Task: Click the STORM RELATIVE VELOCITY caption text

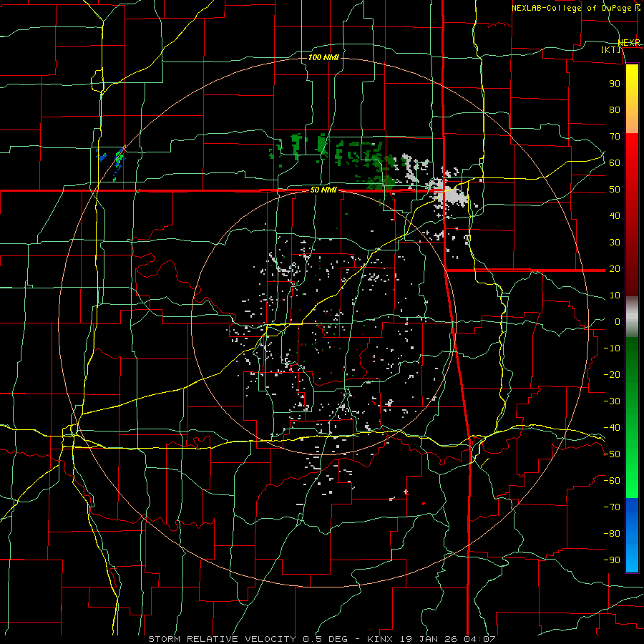Action: pos(223,639)
